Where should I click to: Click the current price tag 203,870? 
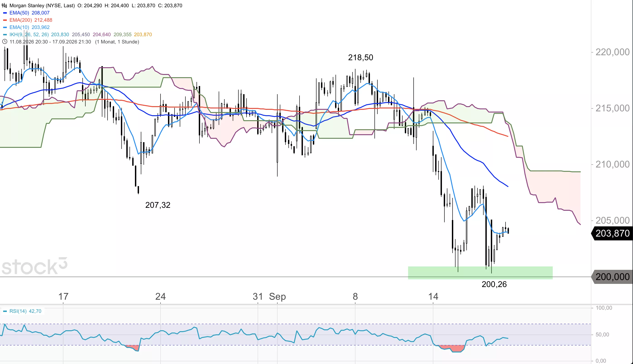pyautogui.click(x=612, y=233)
